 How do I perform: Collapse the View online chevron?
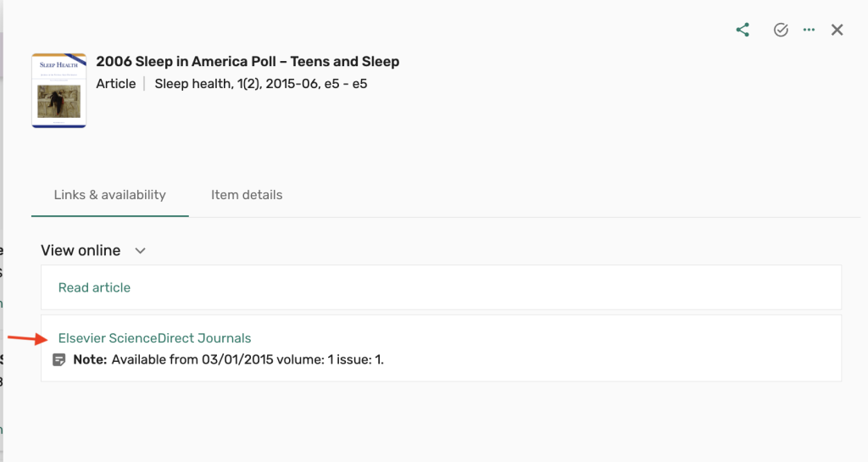[x=141, y=251]
